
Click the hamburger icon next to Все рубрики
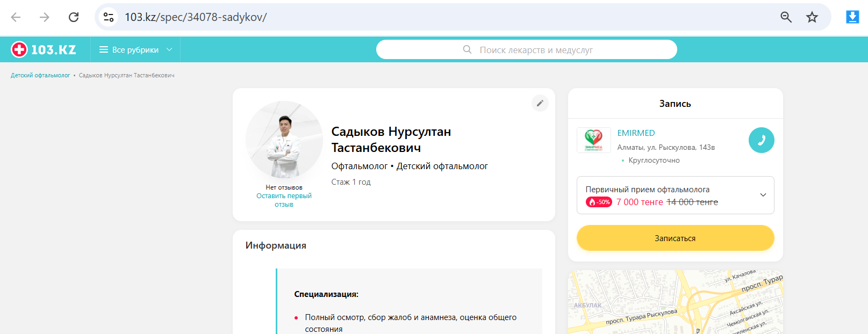point(104,50)
